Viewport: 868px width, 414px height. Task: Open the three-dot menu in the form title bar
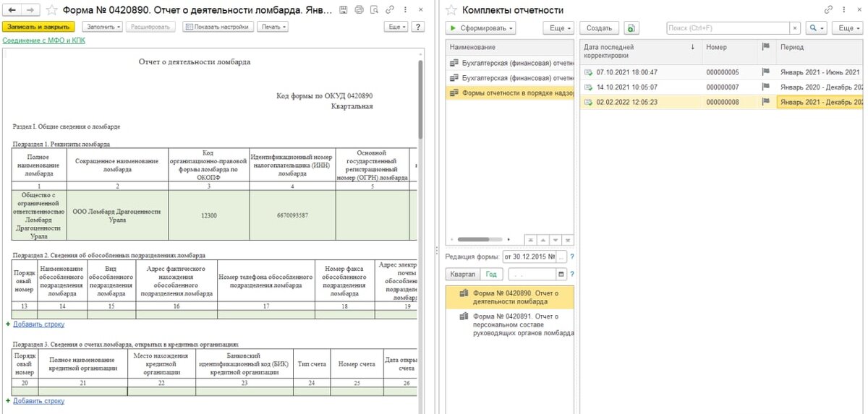pyautogui.click(x=405, y=10)
